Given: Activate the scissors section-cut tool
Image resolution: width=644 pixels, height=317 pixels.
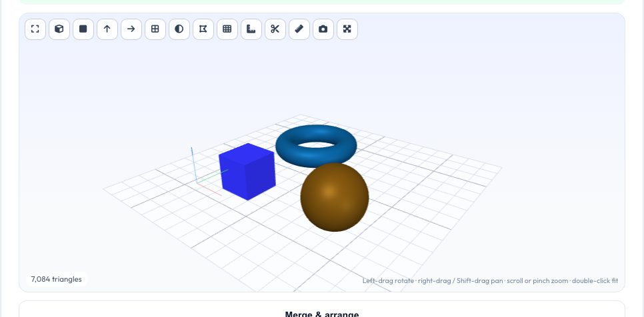Looking at the screenshot, I should pos(275,29).
